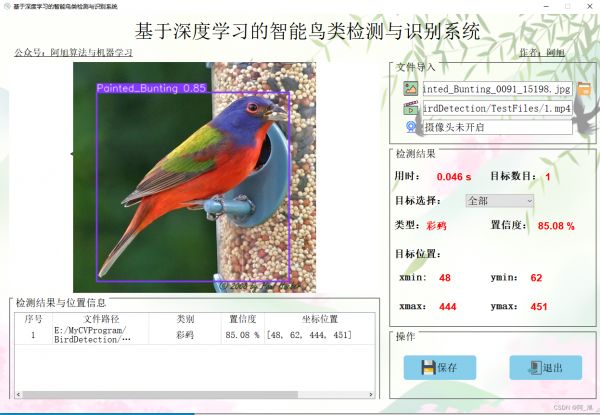
Task: Click the red 85.08 % confidence value
Action: [556, 226]
